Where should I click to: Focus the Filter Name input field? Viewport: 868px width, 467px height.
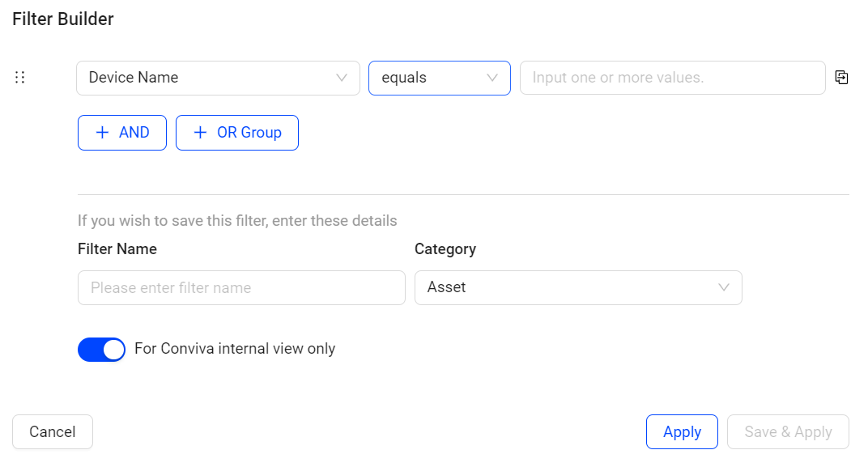[x=241, y=287]
